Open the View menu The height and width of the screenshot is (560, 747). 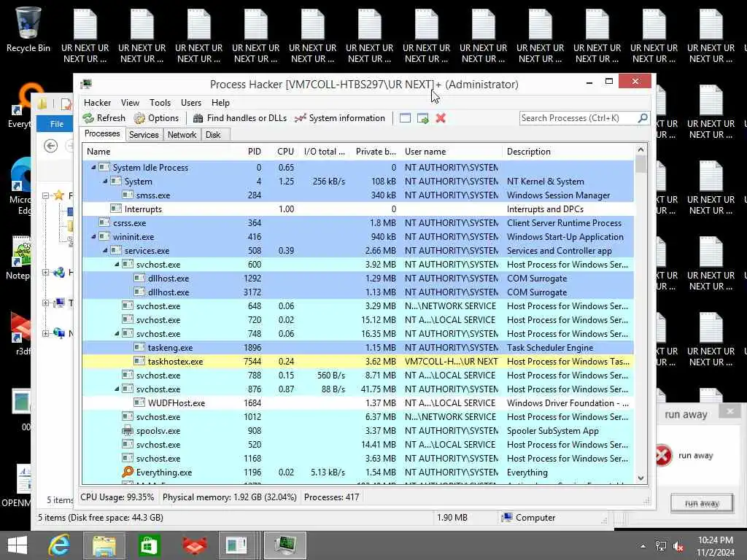(130, 103)
